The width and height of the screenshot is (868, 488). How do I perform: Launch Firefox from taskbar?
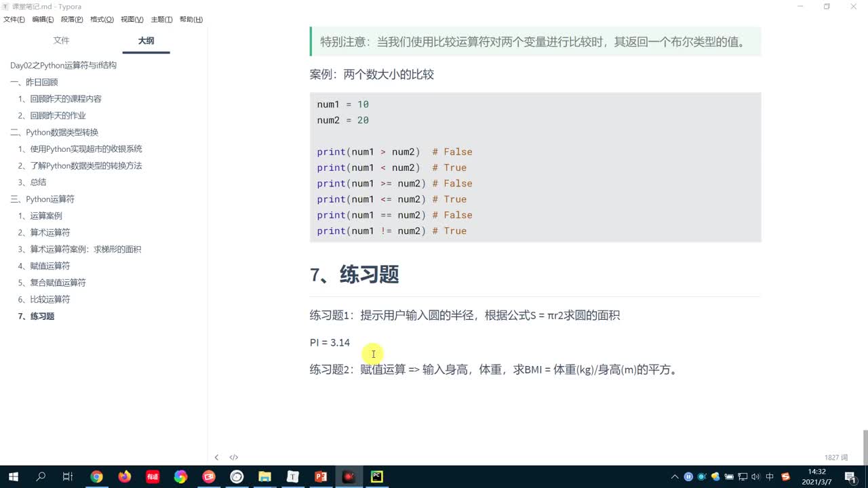point(124,476)
